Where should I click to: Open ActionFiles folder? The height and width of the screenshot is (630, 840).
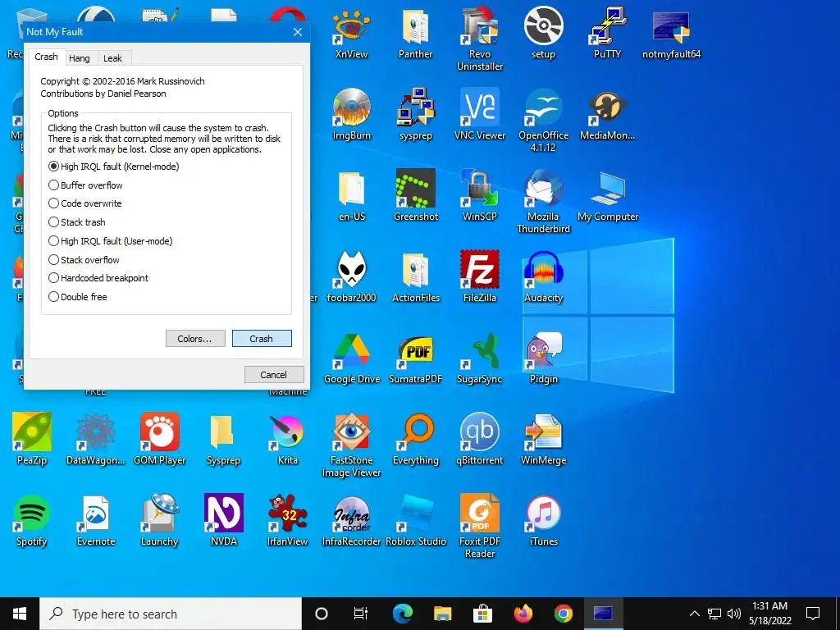(416, 277)
